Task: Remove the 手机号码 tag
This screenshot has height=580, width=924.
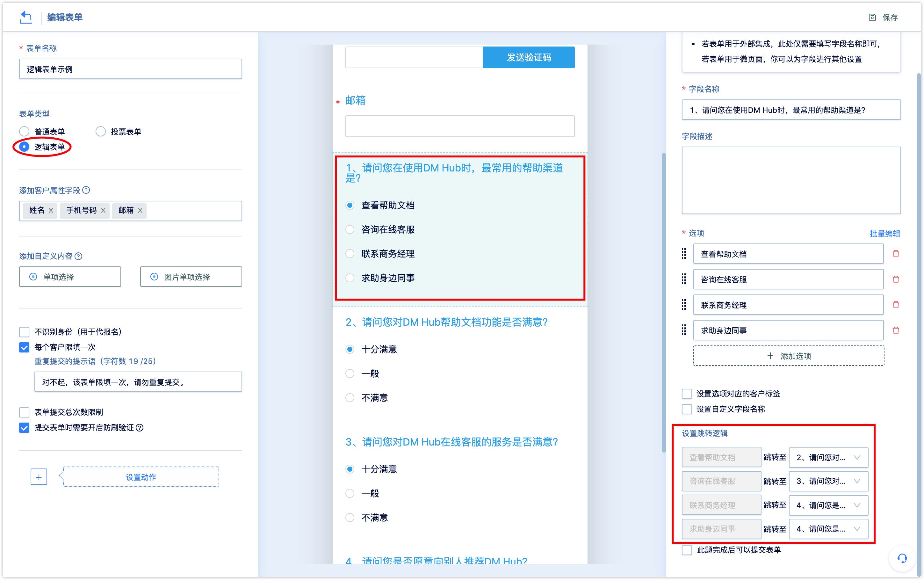Action: point(103,210)
